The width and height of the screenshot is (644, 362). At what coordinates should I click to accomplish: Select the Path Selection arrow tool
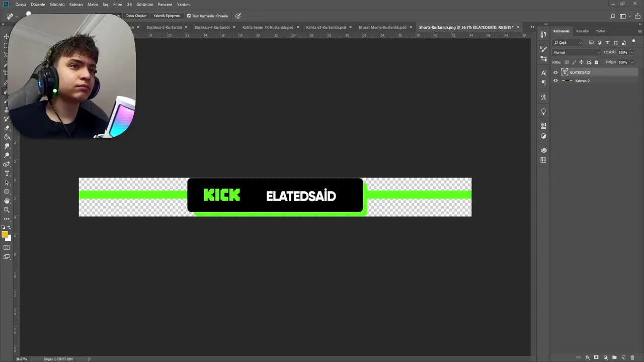(7, 182)
